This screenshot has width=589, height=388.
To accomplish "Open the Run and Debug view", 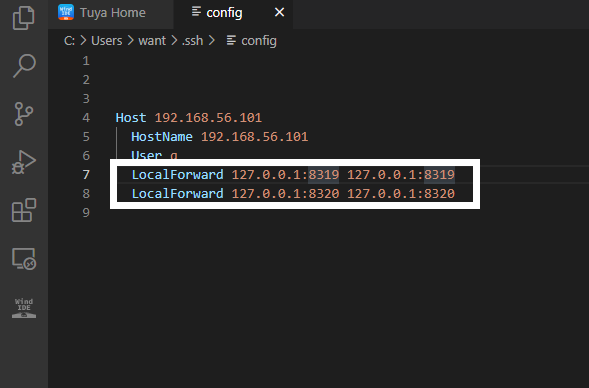I will point(24,162).
